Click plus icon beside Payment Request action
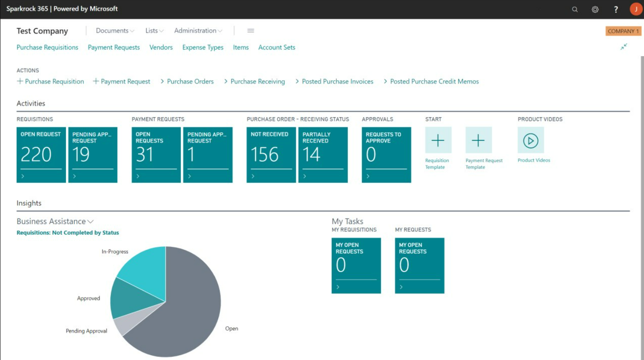Screen dimensions: 644x360 coord(96,81)
